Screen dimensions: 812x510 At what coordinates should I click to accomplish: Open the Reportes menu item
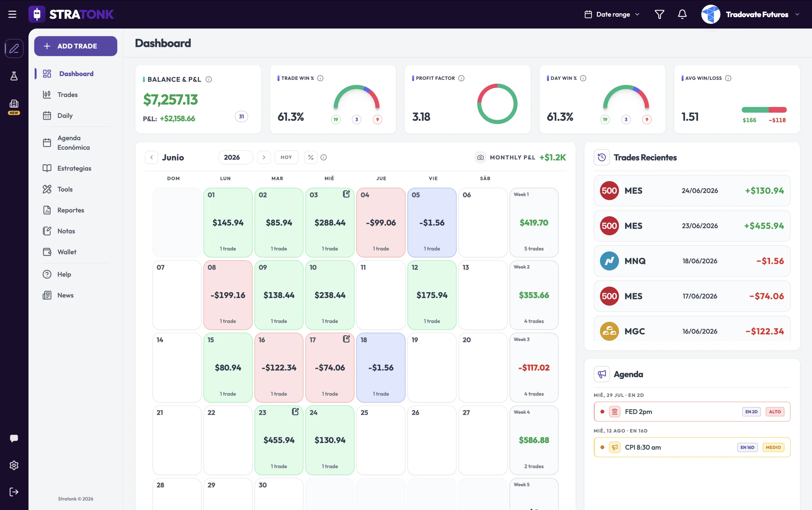(x=76, y=210)
